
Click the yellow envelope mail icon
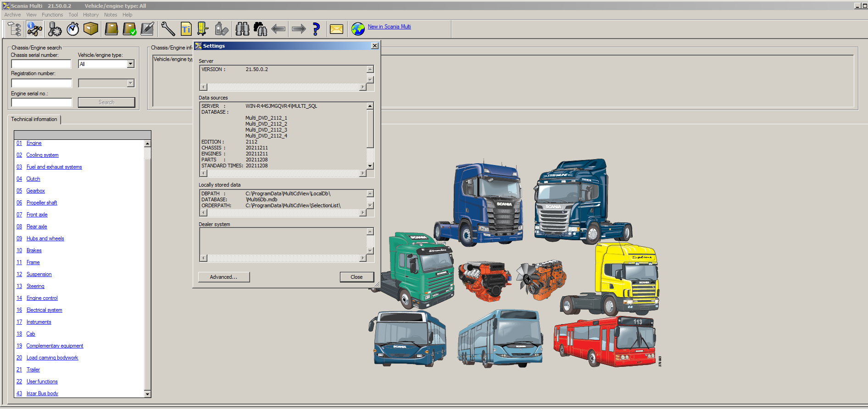pyautogui.click(x=336, y=29)
